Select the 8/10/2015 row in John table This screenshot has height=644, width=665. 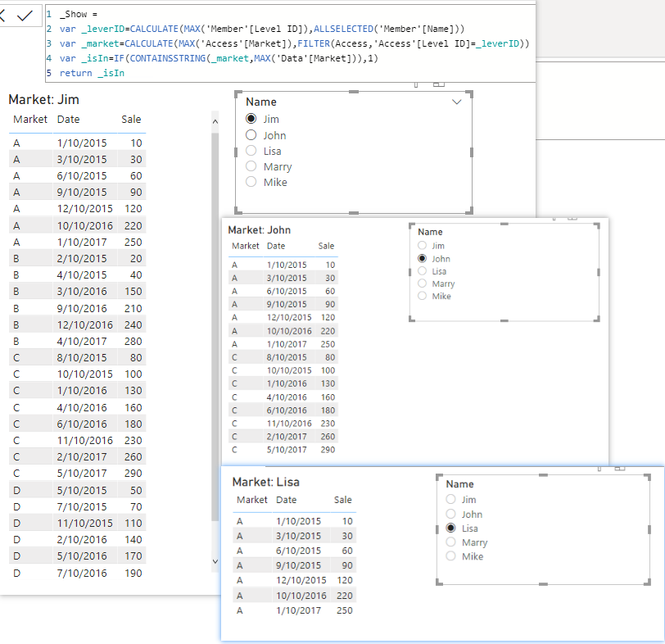coord(283,357)
